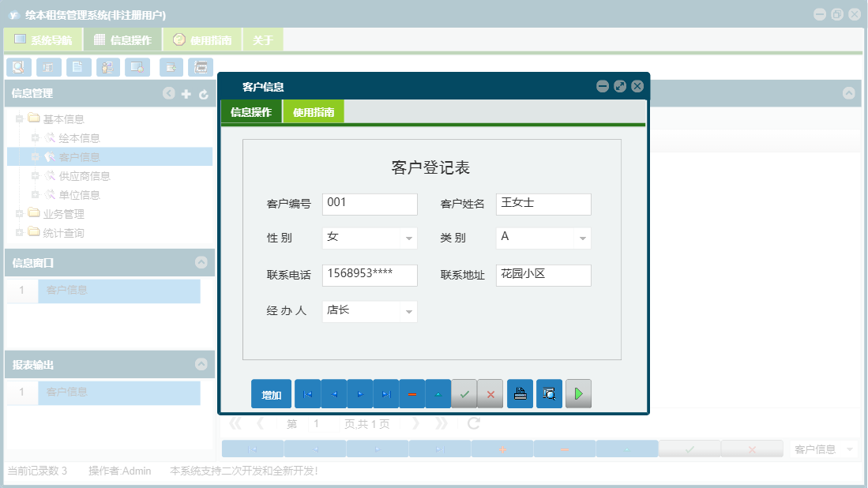Open print preview in the customer dialog
This screenshot has width=868, height=488.
(x=549, y=393)
